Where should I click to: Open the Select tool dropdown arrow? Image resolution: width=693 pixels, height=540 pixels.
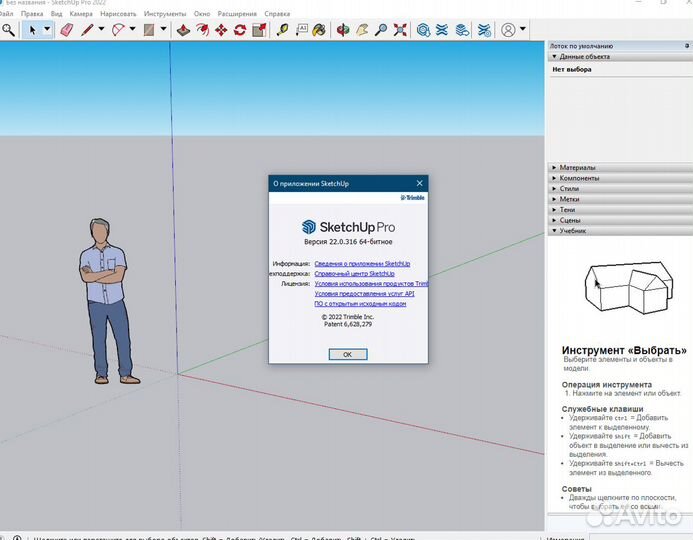[47, 30]
